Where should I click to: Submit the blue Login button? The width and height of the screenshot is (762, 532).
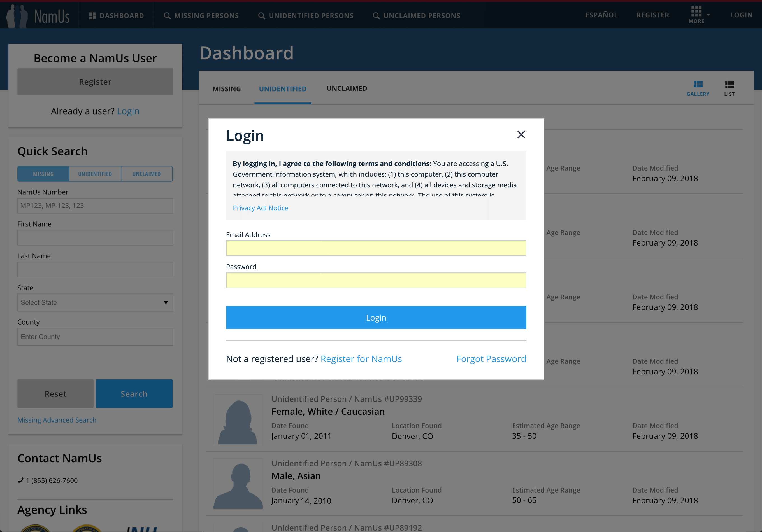click(376, 318)
